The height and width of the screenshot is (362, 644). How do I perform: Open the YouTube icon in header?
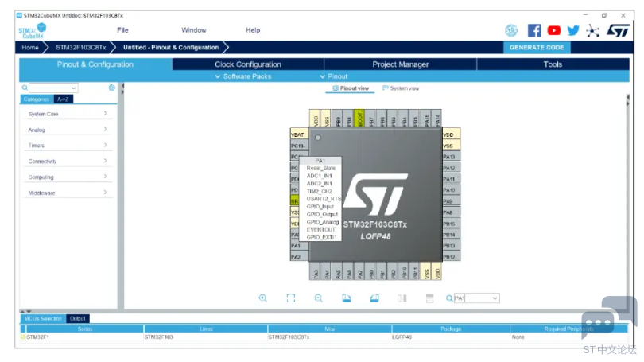(x=553, y=30)
